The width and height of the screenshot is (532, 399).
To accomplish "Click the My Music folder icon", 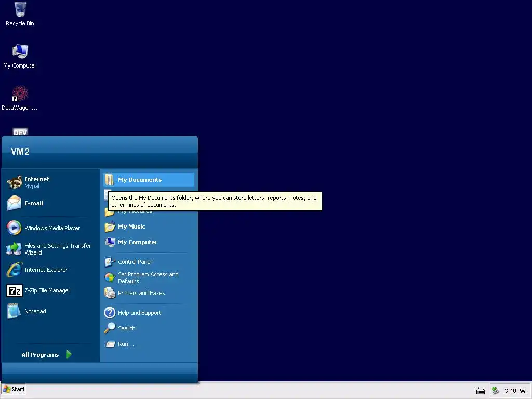I will pyautogui.click(x=110, y=227).
